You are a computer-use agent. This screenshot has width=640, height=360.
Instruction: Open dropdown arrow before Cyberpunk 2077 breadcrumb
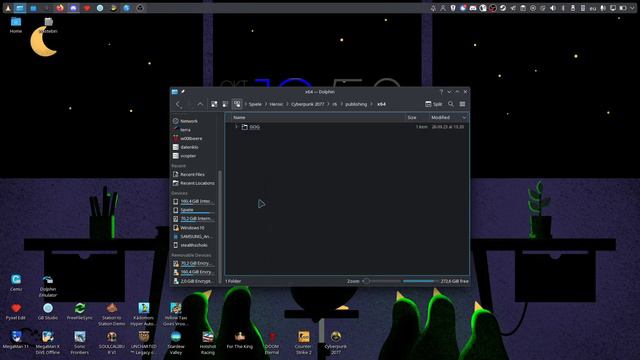(287, 104)
